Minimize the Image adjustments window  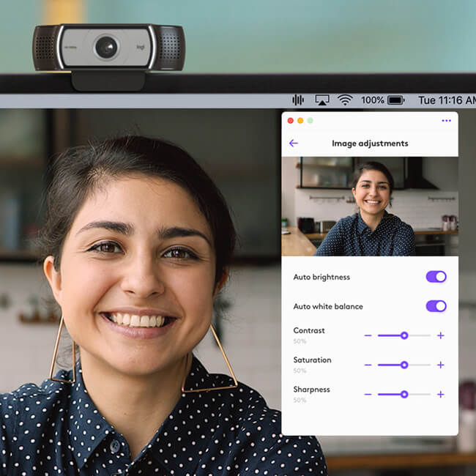300,121
